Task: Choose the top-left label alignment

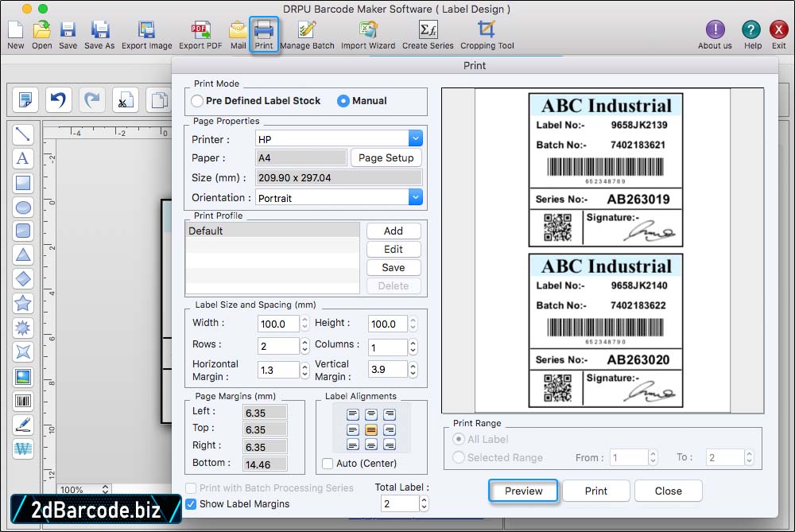Action: click(x=353, y=415)
